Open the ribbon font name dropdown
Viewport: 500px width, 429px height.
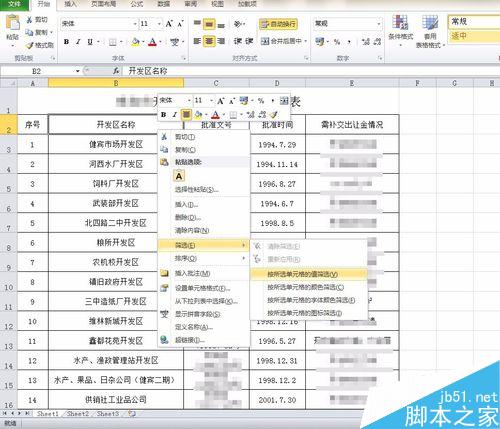point(135,24)
